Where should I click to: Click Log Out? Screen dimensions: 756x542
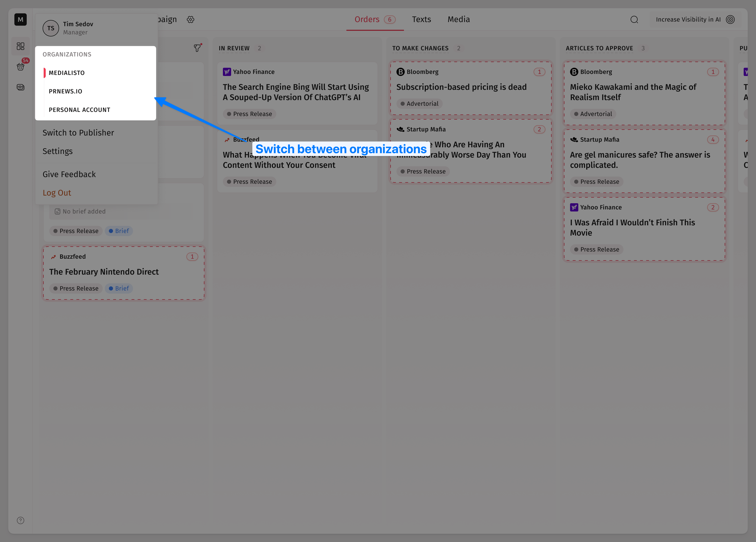57,193
